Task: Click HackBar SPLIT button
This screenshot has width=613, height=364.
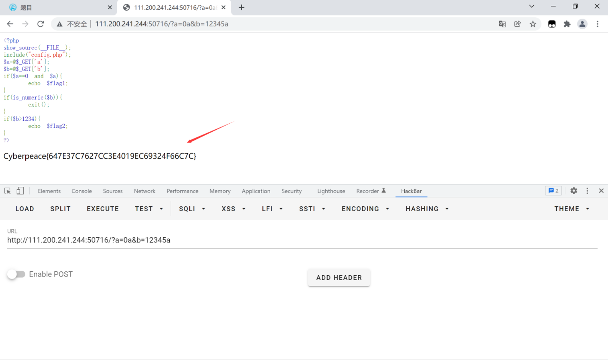Action: 60,209
